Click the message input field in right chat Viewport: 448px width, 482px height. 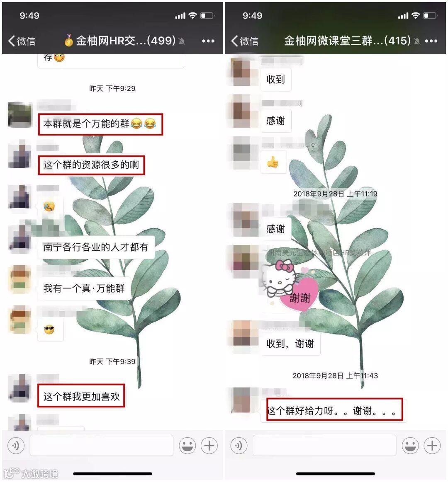tap(324, 446)
